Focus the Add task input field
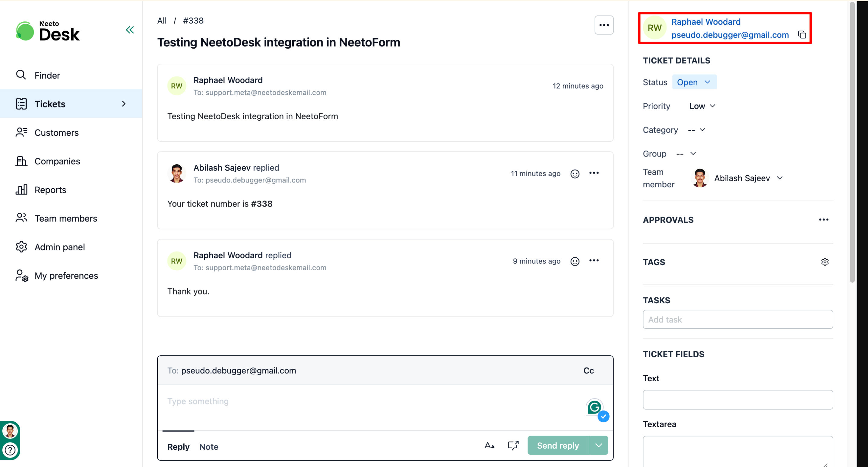The width and height of the screenshot is (868, 467). click(738, 319)
